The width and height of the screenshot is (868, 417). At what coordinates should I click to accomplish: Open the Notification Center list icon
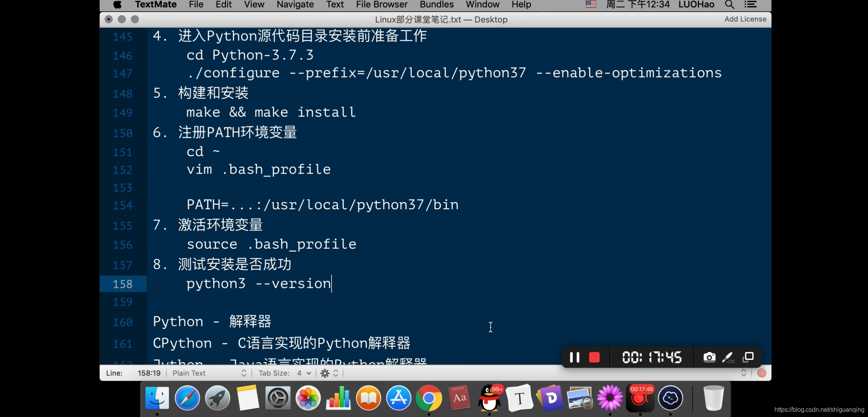click(750, 5)
